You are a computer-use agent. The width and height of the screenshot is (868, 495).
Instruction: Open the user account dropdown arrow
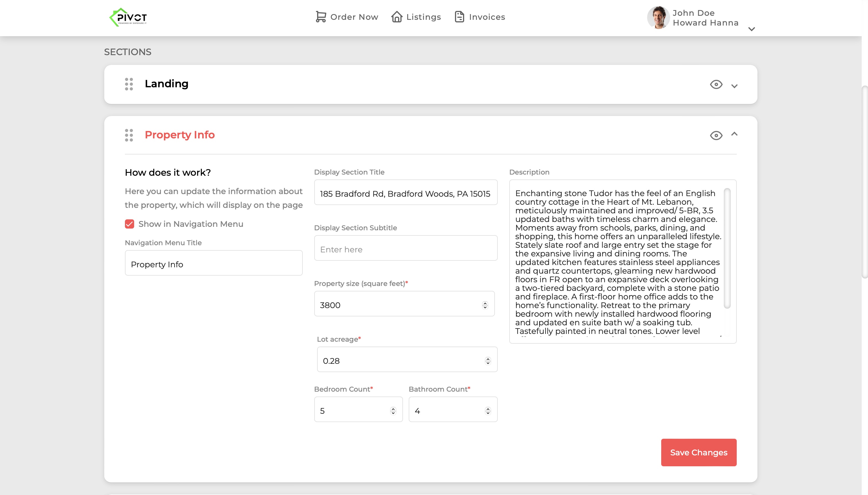point(751,29)
